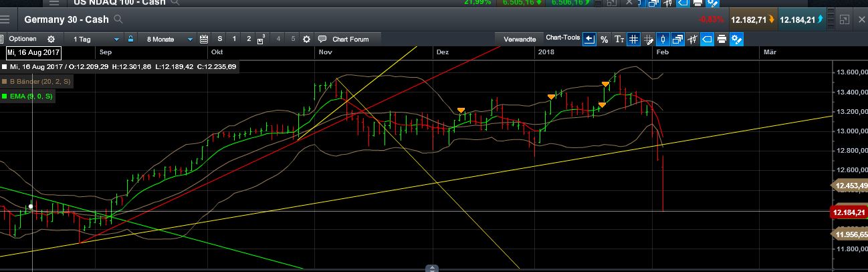Toggle the time axis lock icon
This screenshot has width=868, height=272.
point(131,40)
